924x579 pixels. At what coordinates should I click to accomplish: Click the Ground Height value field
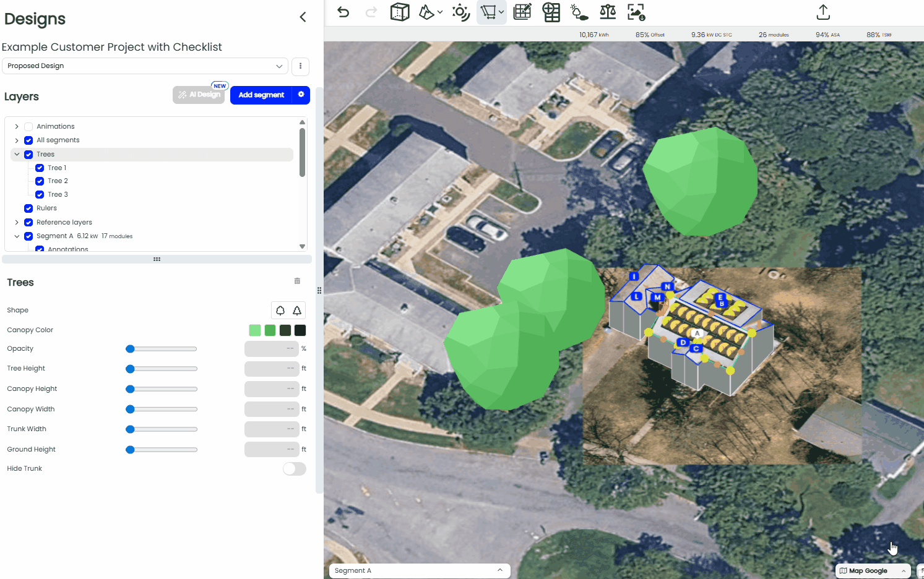point(272,449)
